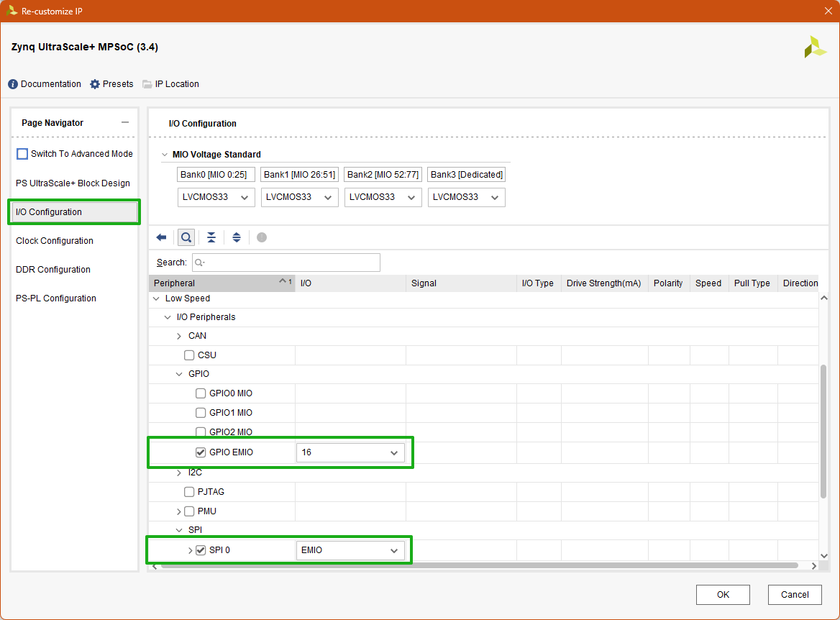840x620 pixels.
Task: Enable Switch To Advanced Mode checkbox
Action: pos(22,154)
